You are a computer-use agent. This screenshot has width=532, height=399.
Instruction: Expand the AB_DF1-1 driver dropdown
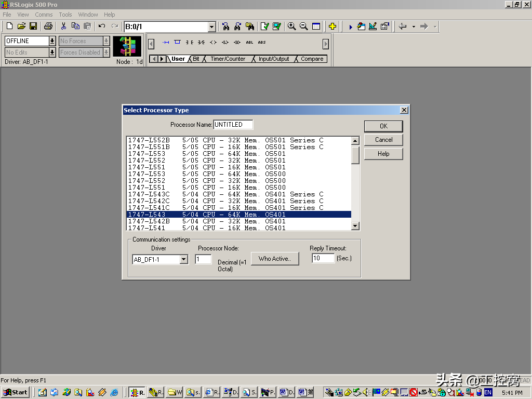point(183,260)
